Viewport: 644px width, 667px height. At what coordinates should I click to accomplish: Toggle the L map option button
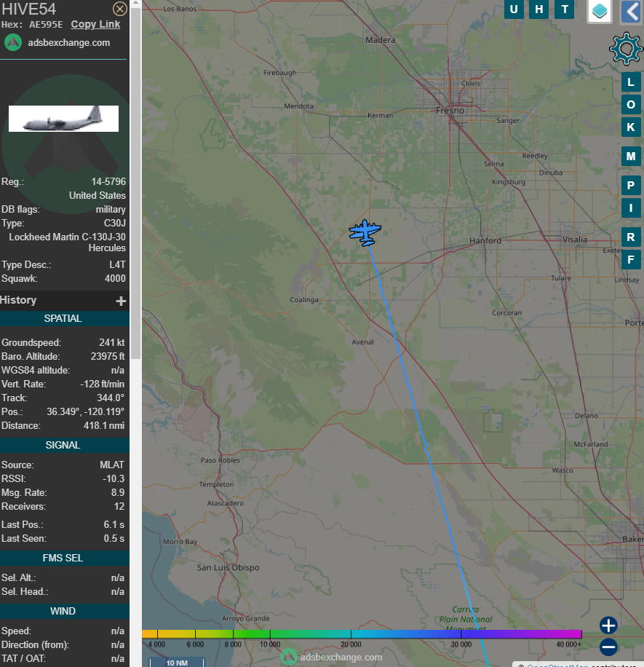pyautogui.click(x=631, y=82)
